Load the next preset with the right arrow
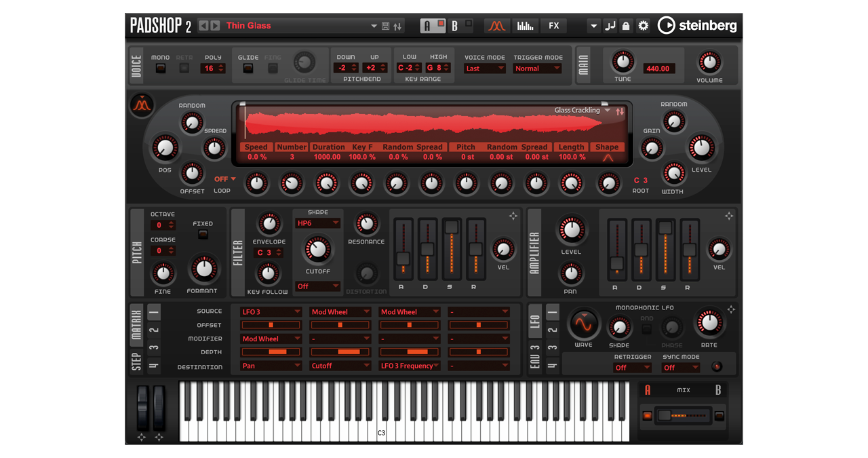Viewport: 868px width, 458px height. click(215, 26)
